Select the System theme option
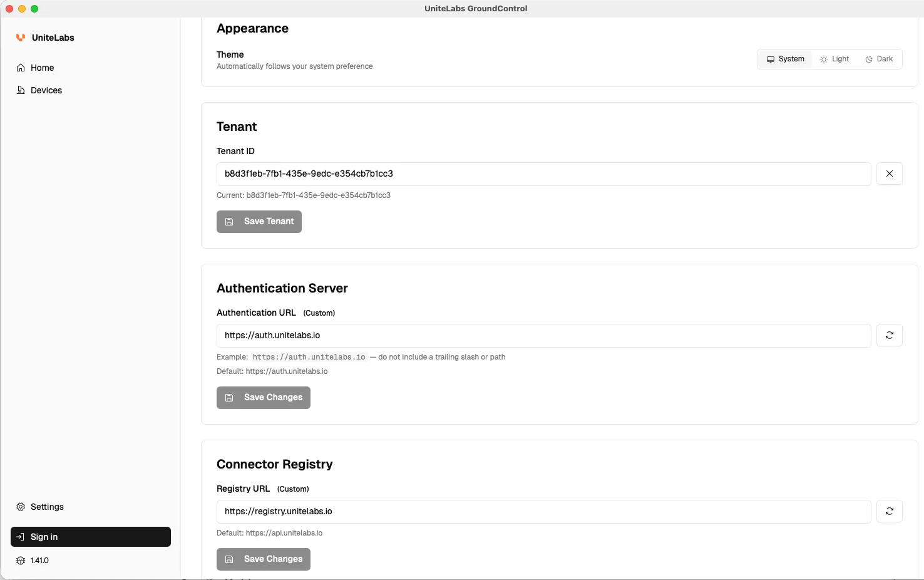 (786, 59)
